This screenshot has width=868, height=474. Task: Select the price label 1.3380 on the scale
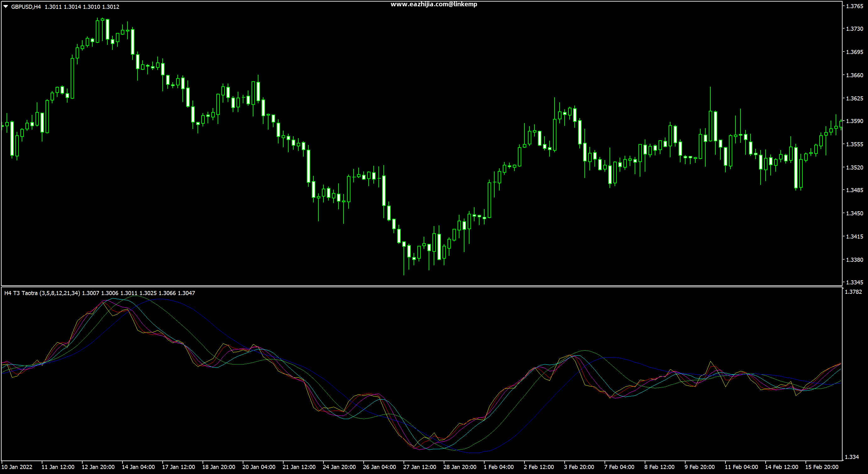pos(855,260)
